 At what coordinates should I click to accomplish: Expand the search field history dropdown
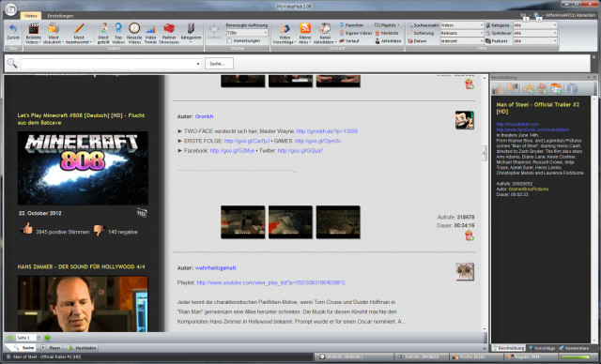tap(198, 64)
